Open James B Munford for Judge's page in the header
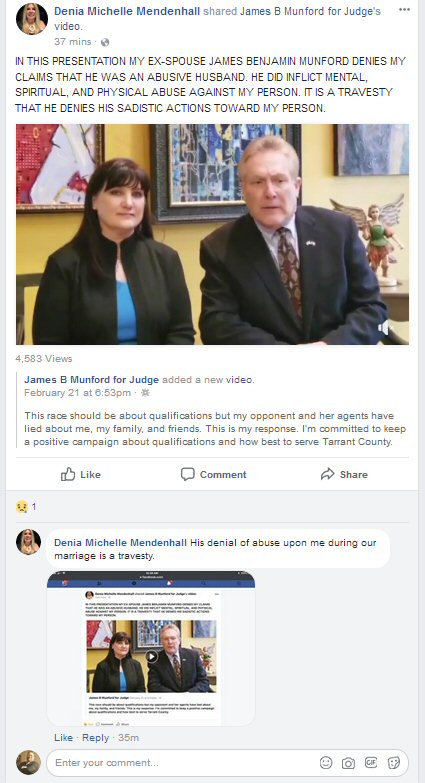Screen dimensions: 425x783 (310, 11)
